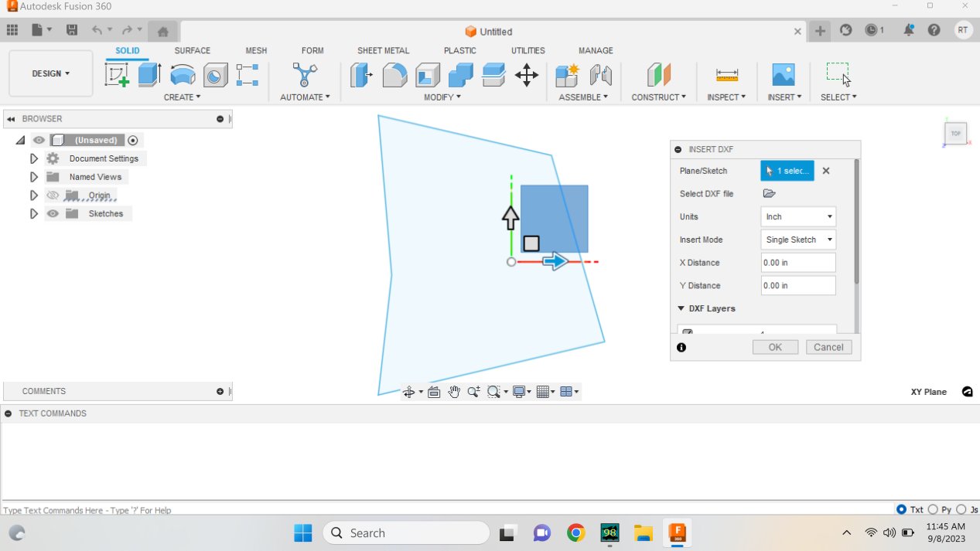
Task: Open the Move/Copy tool
Action: (527, 75)
